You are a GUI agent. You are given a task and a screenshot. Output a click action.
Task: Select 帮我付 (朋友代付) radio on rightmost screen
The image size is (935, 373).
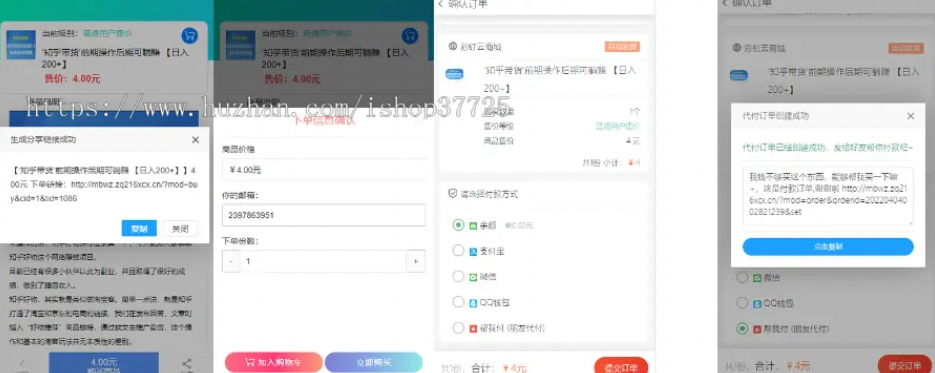[742, 328]
